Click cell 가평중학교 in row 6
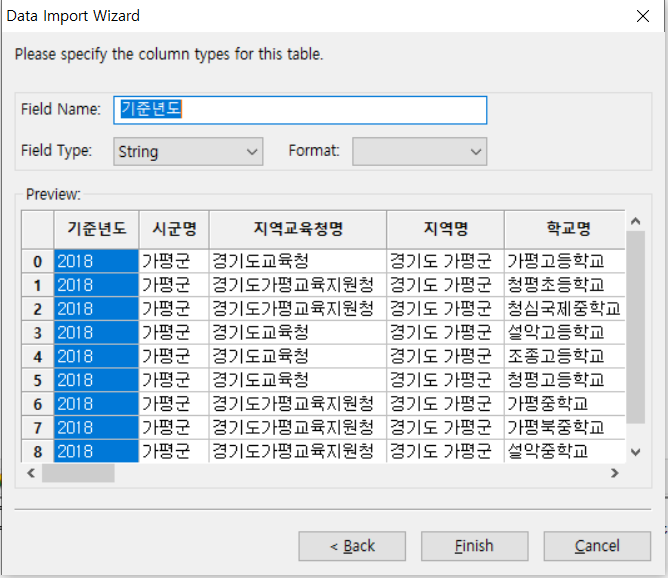668x578 pixels. (x=565, y=404)
